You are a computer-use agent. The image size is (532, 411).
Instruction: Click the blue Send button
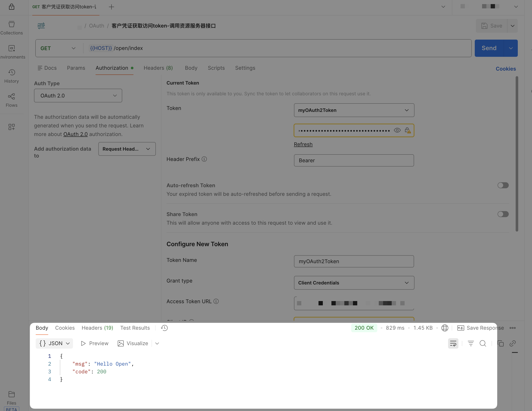(x=489, y=48)
